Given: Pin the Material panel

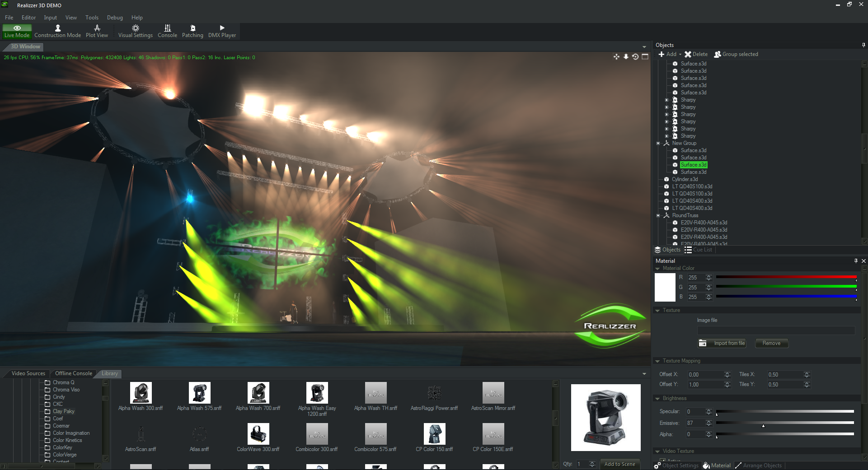Looking at the screenshot, I should [x=856, y=261].
